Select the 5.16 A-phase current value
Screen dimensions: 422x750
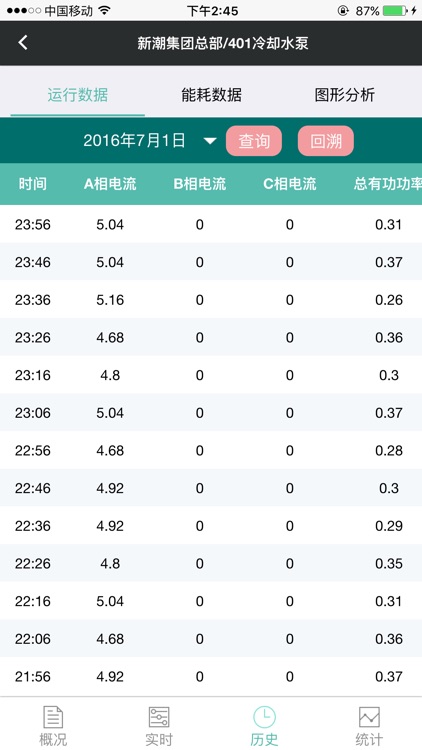coord(110,300)
